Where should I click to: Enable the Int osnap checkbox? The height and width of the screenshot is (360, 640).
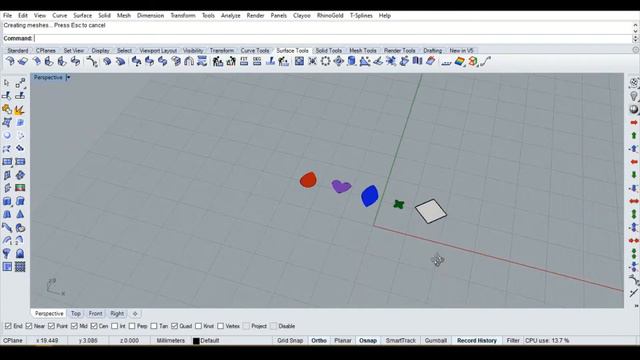[114, 326]
